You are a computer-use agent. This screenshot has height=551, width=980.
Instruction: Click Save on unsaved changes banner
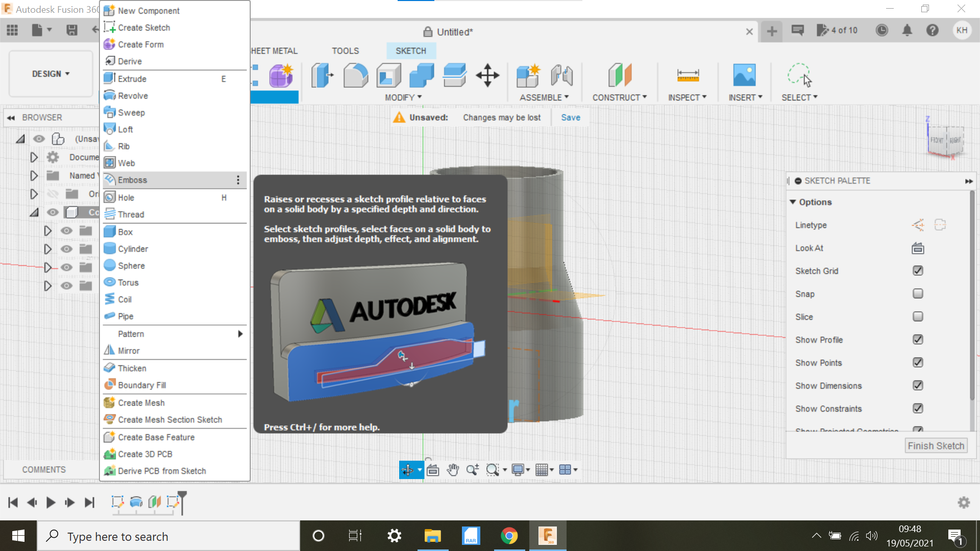coord(571,117)
